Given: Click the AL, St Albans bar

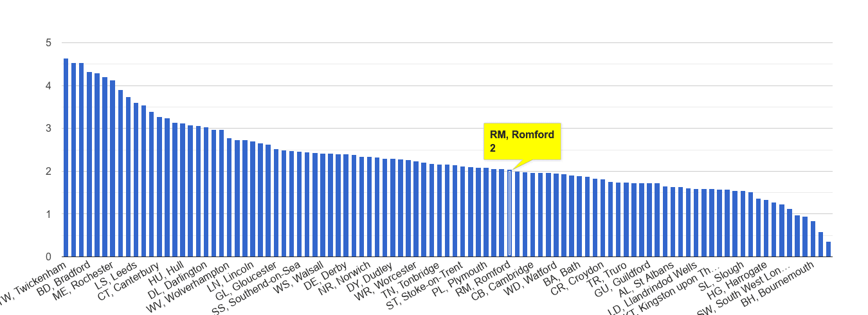Looking at the screenshot, I should pyautogui.click(x=672, y=222).
